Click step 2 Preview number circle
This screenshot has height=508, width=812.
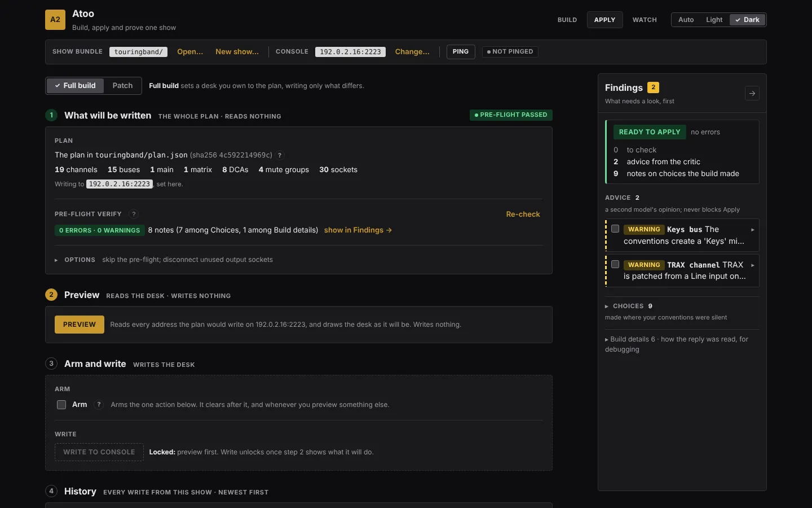(x=51, y=295)
